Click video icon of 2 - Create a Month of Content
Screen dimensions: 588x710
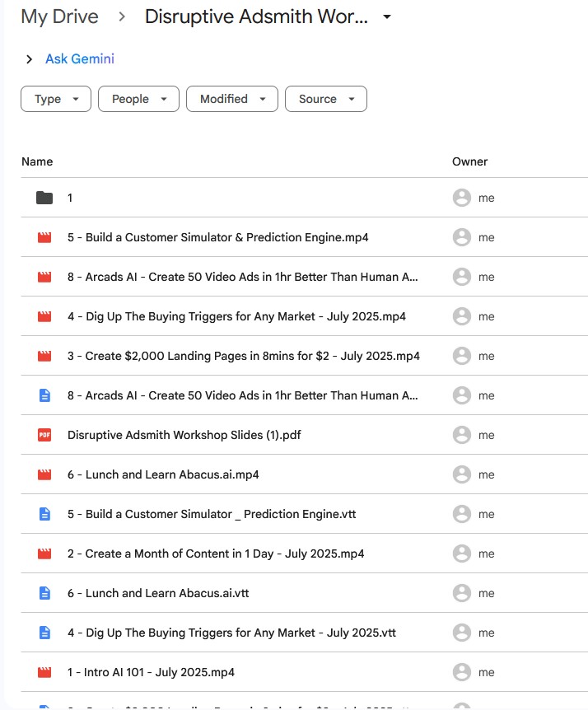pos(44,554)
